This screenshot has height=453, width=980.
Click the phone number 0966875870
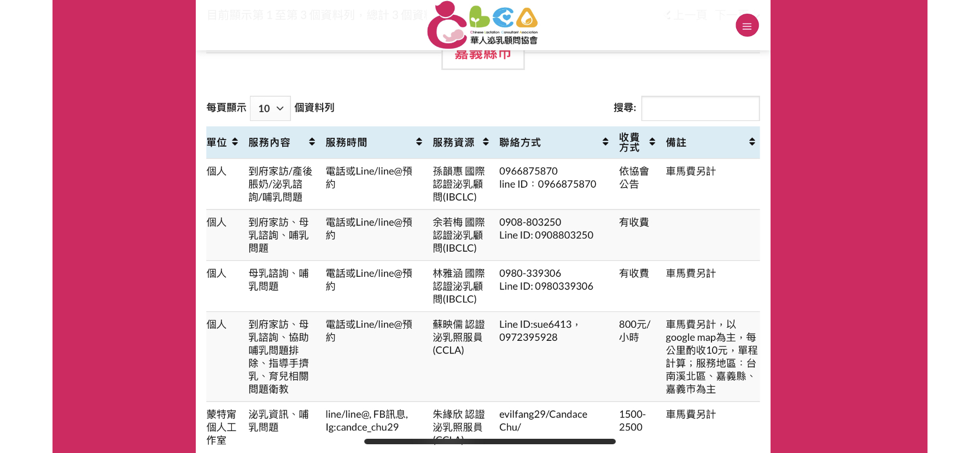click(528, 171)
